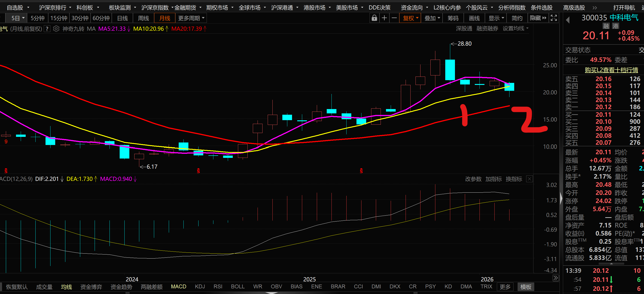Open the MA indicator settings gear
Screen dimensions: 644x294
[56, 29]
